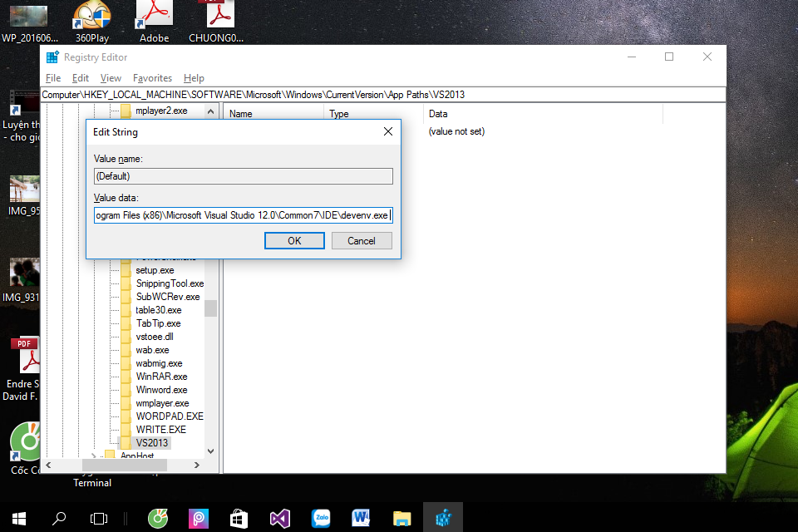798x532 pixels.
Task: Maximize the Registry Editor window
Action: pos(669,57)
